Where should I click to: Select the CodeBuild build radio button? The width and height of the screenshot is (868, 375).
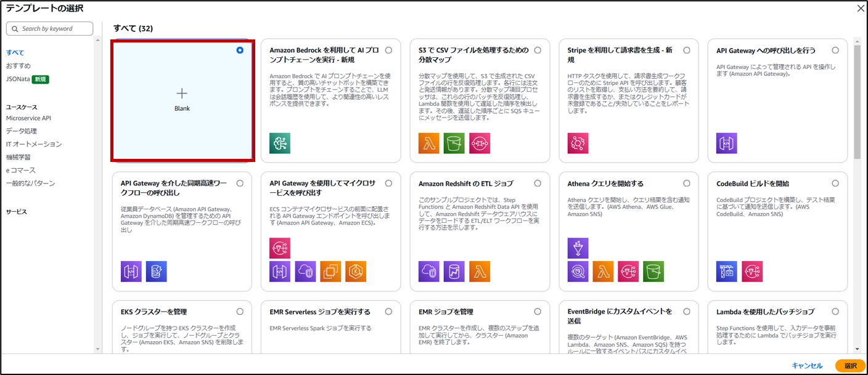(x=835, y=183)
